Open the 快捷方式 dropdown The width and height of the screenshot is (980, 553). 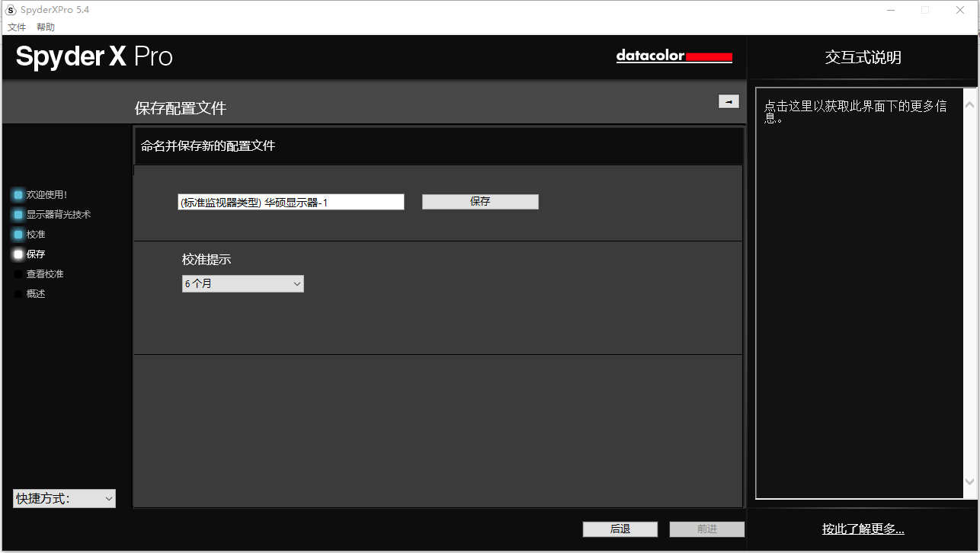pos(65,499)
